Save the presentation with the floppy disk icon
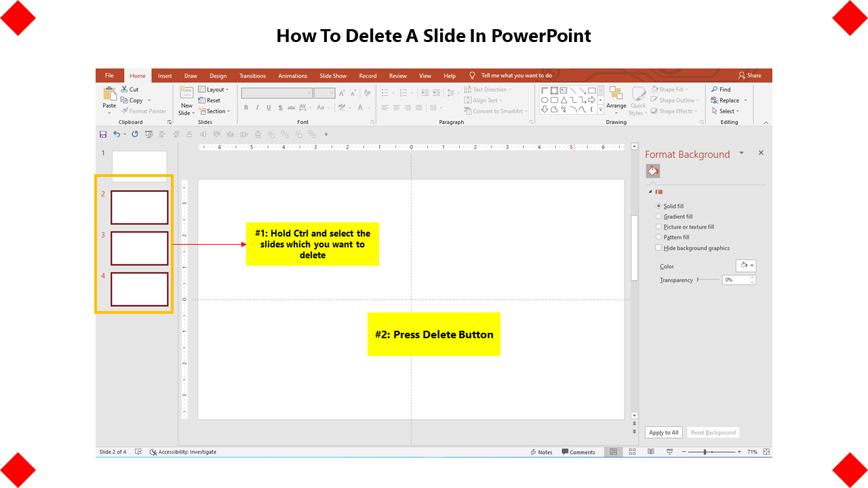 click(x=103, y=134)
